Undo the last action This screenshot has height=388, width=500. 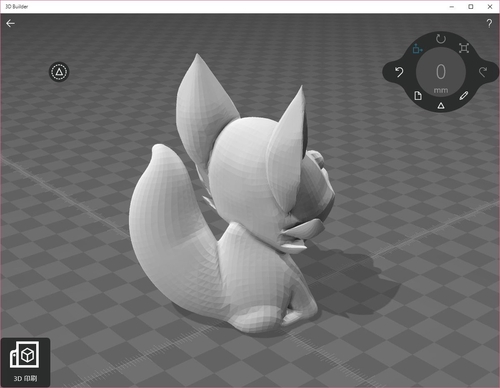pos(399,72)
